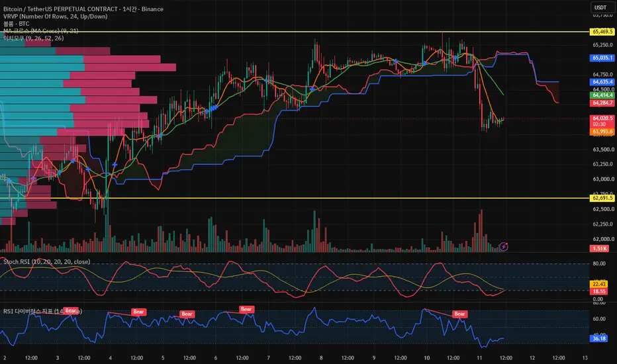The image size is (617, 364).
Task: Click the Bear label just before date 7
Action: click(x=246, y=309)
